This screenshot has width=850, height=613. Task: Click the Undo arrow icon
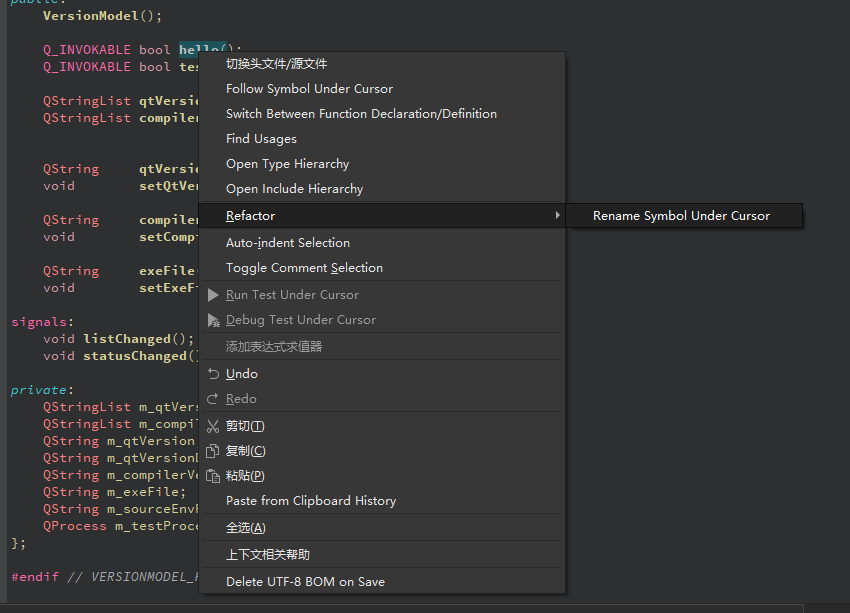(x=214, y=374)
